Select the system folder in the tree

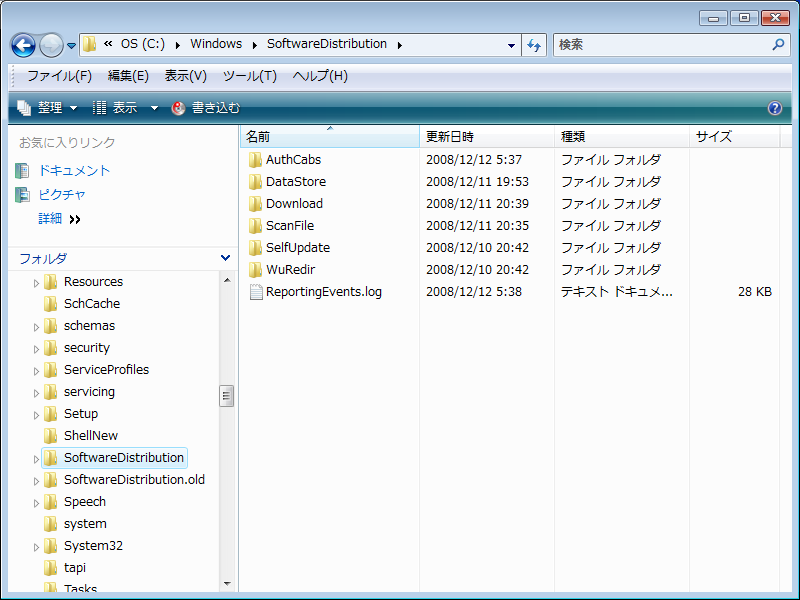coord(85,523)
